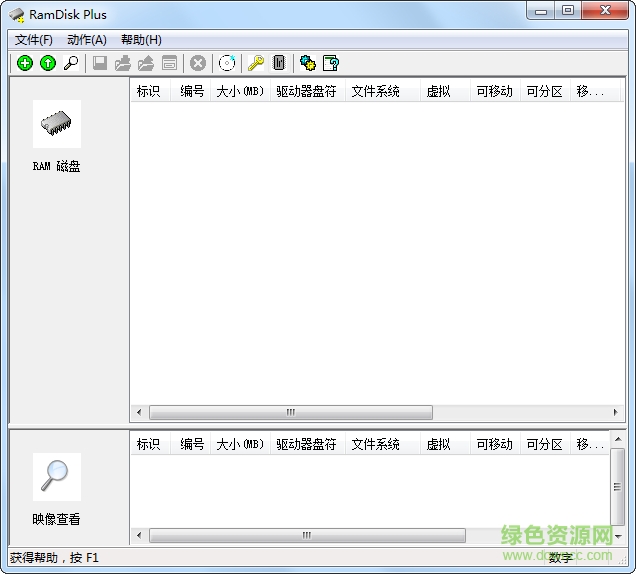Click up arrow of image view vertical scrollbar
This screenshot has width=636, height=574.
pyautogui.click(x=618, y=439)
